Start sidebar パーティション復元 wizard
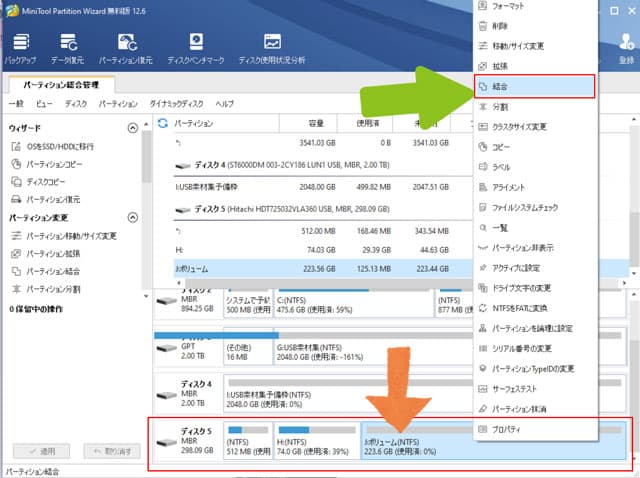 point(45,200)
